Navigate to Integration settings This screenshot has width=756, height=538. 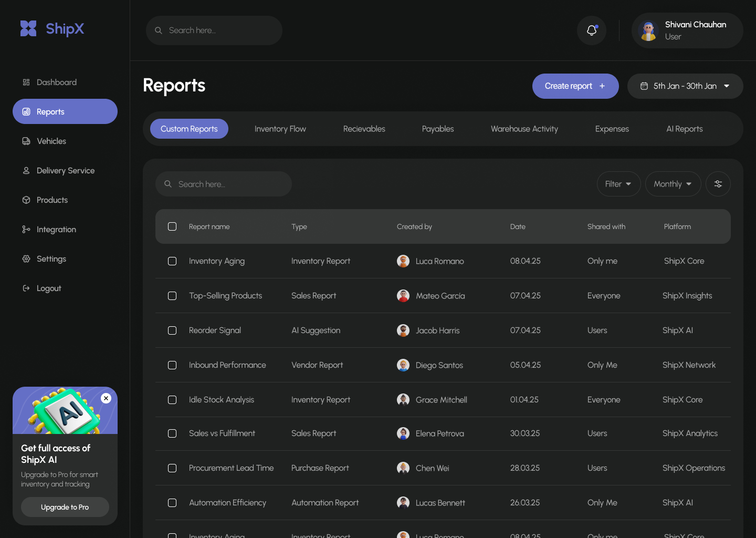56,229
